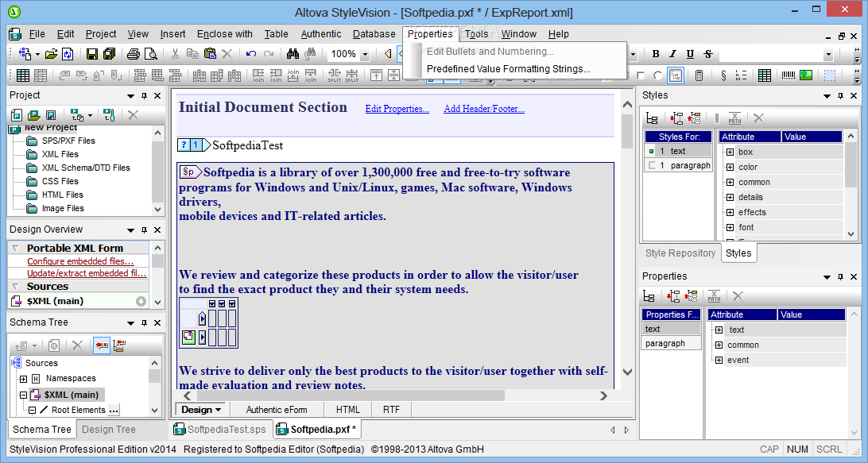Click Configure embedded files... link

(x=80, y=261)
